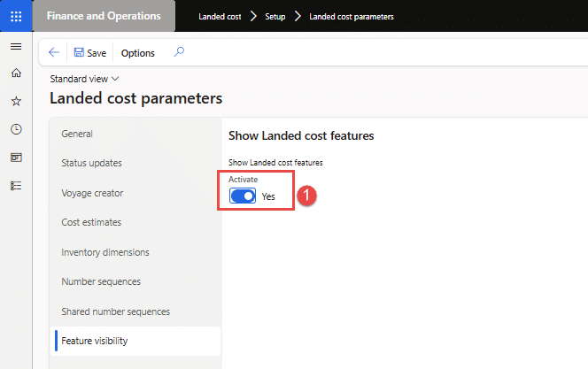Click Landed cost breadcrumb
The width and height of the screenshot is (588, 369).
220,17
